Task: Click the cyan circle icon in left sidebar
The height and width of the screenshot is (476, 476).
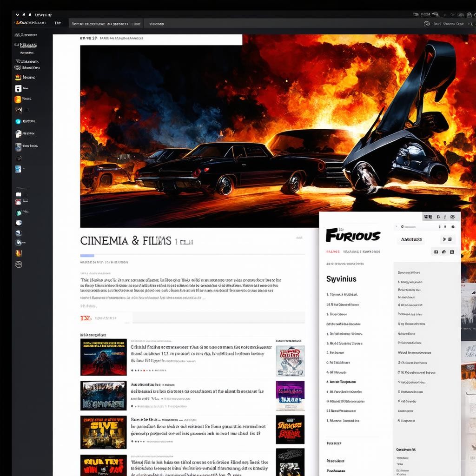Action: [18, 121]
